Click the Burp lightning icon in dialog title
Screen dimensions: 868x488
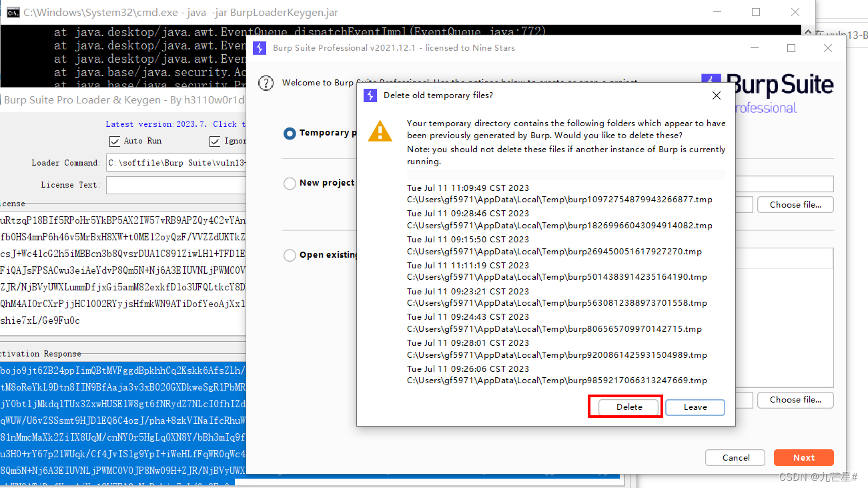[x=370, y=95]
